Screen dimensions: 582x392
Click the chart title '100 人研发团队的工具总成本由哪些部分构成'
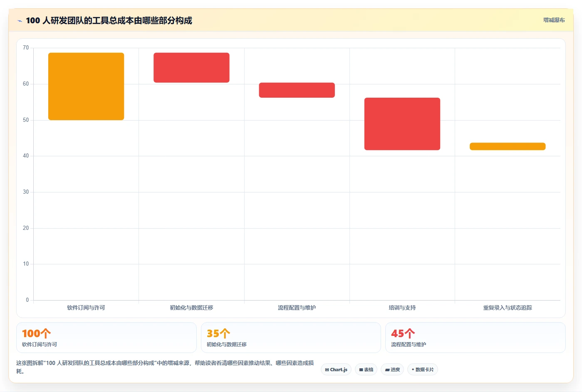109,20
